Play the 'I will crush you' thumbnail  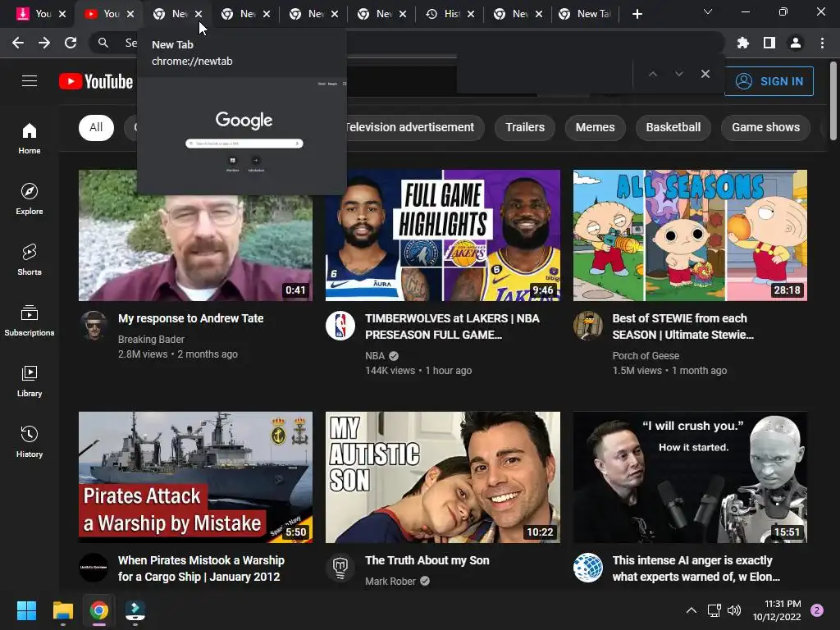click(x=690, y=477)
